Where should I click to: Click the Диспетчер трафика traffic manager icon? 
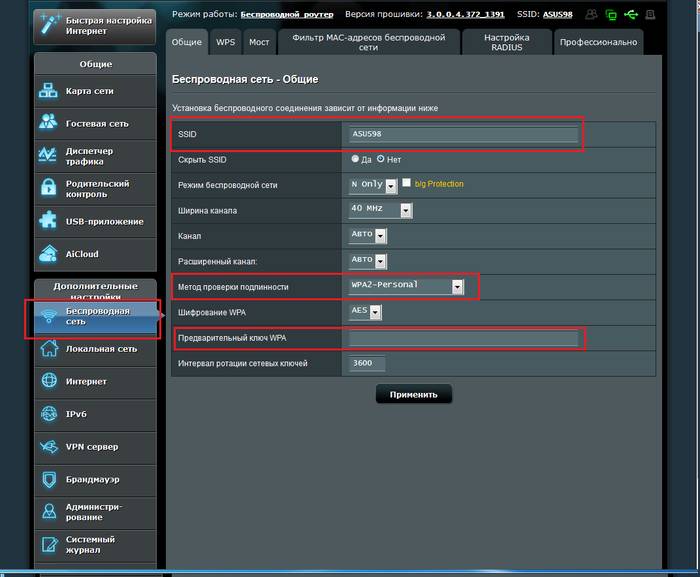pyautogui.click(x=50, y=155)
